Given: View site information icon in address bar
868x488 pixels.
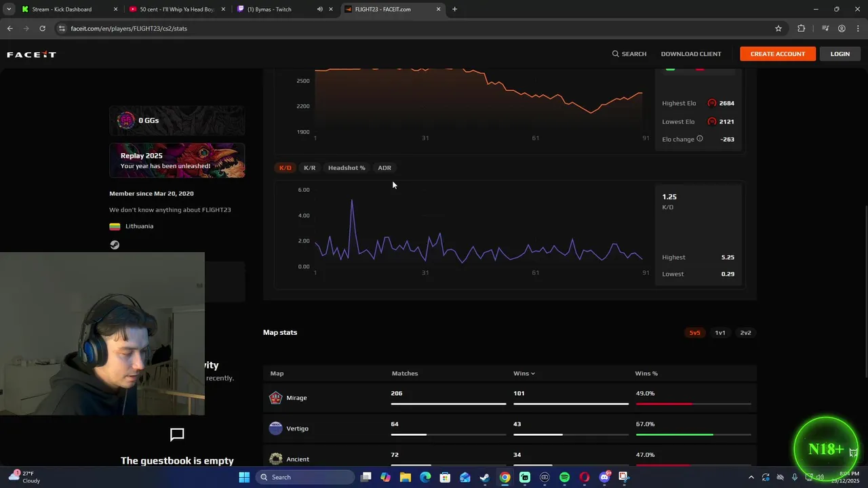Looking at the screenshot, I should coord(62,28).
